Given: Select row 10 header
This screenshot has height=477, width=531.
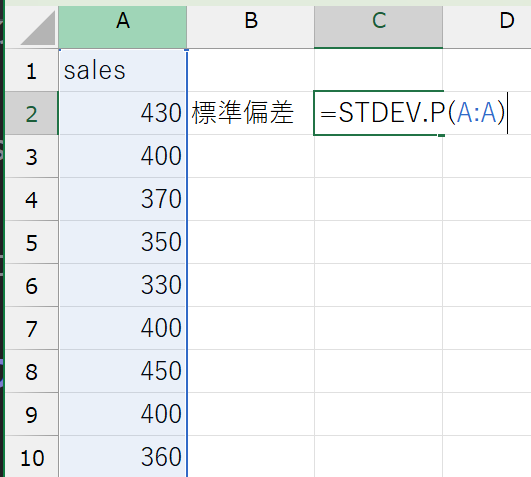Looking at the screenshot, I should tap(31, 457).
